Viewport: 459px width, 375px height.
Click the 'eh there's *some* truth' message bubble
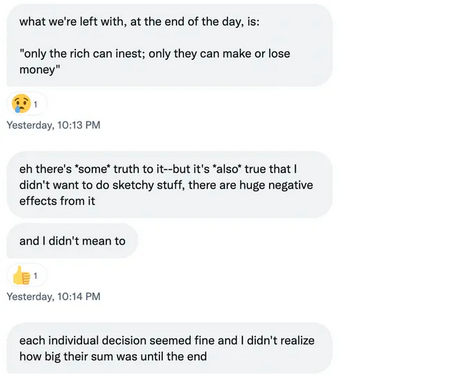(x=169, y=185)
